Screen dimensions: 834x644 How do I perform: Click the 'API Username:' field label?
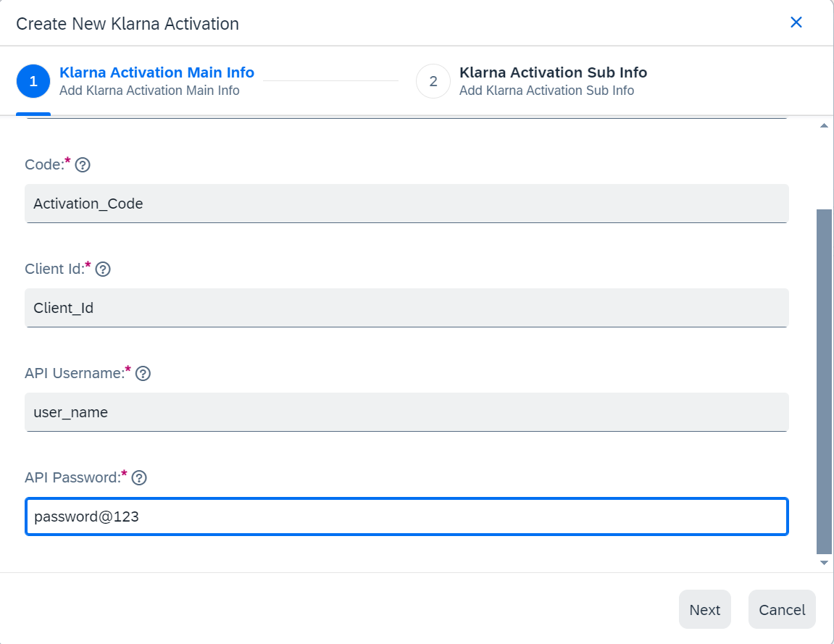point(75,373)
